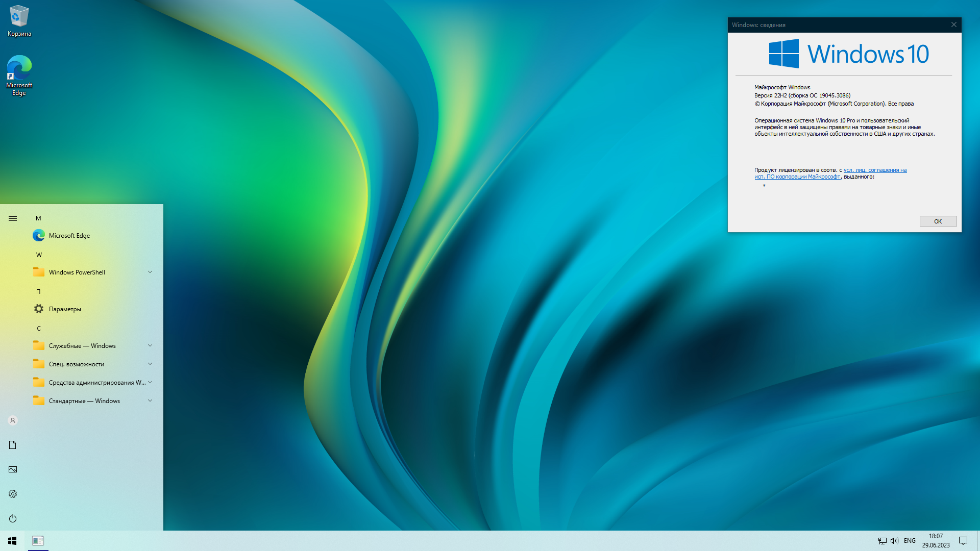
Task: Expand the Стандартные — Windows chevron
Action: coord(150,401)
